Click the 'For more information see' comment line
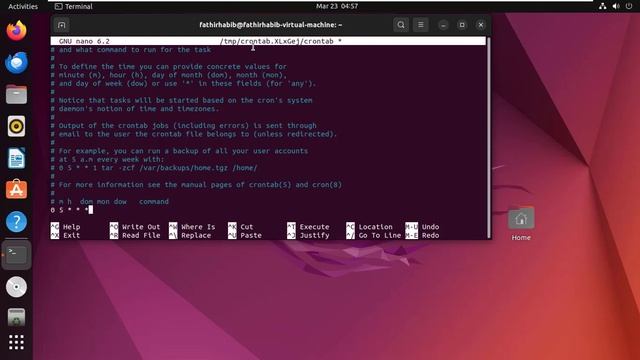Image resolution: width=640 pixels, height=360 pixels. (x=196, y=185)
